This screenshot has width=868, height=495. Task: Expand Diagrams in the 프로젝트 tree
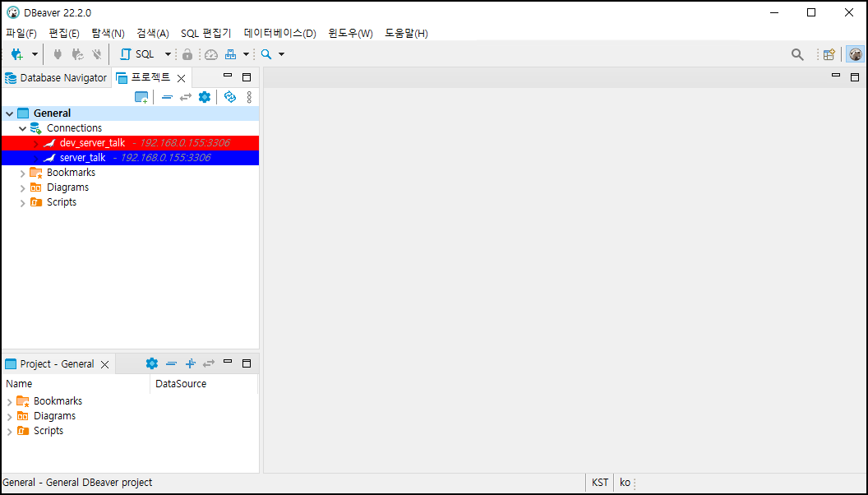click(23, 188)
